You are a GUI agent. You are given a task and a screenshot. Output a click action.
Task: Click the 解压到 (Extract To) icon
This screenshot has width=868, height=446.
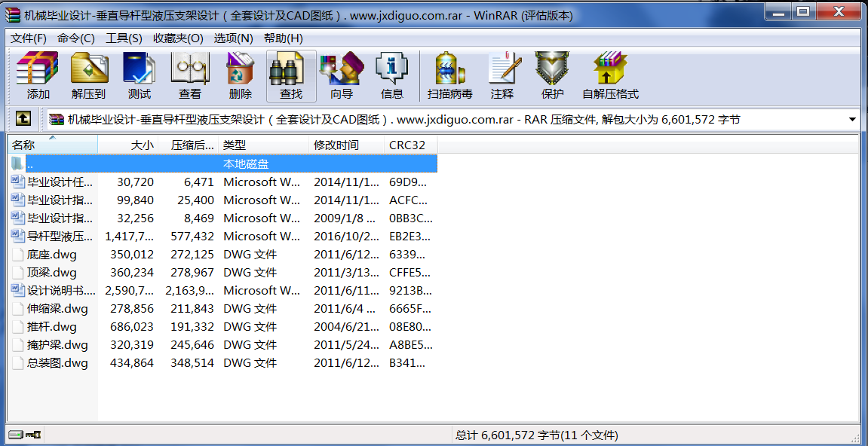click(x=88, y=76)
